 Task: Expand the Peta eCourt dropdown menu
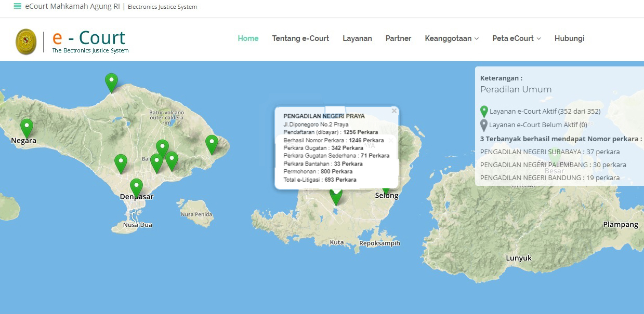(517, 38)
